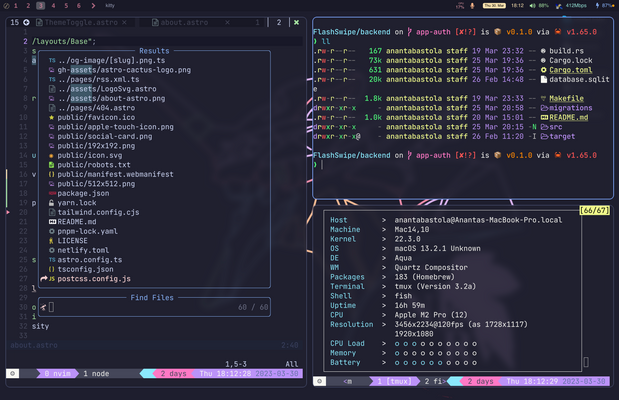The width and height of the screenshot is (619, 400).
Task: Click the [66/67] scroll position indicator
Action: point(594,210)
